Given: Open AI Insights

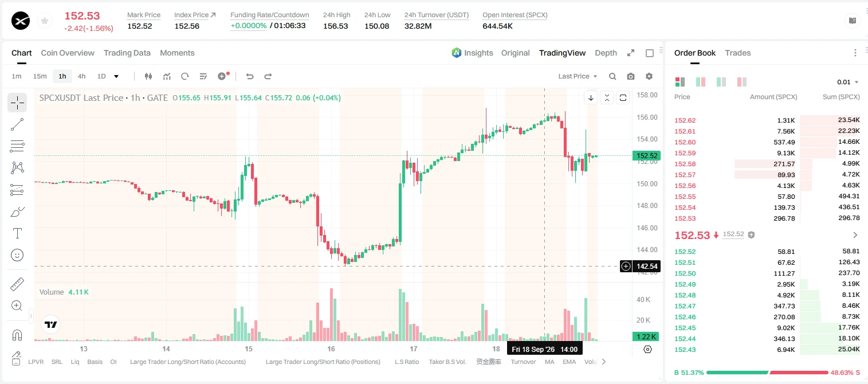Looking at the screenshot, I should pyautogui.click(x=472, y=53).
